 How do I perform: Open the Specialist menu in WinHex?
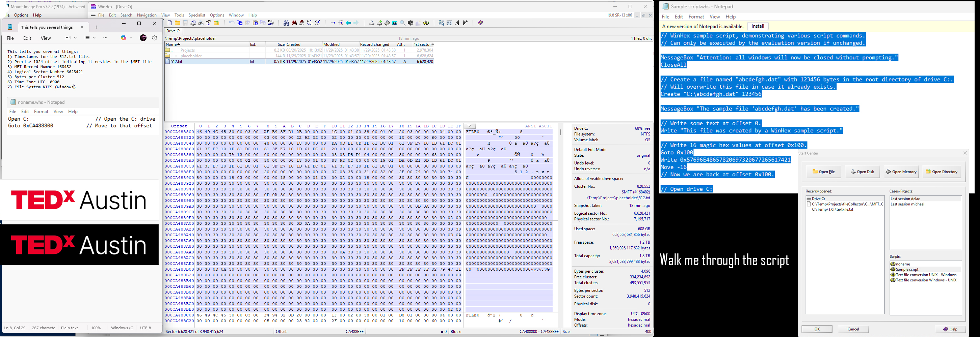197,15
